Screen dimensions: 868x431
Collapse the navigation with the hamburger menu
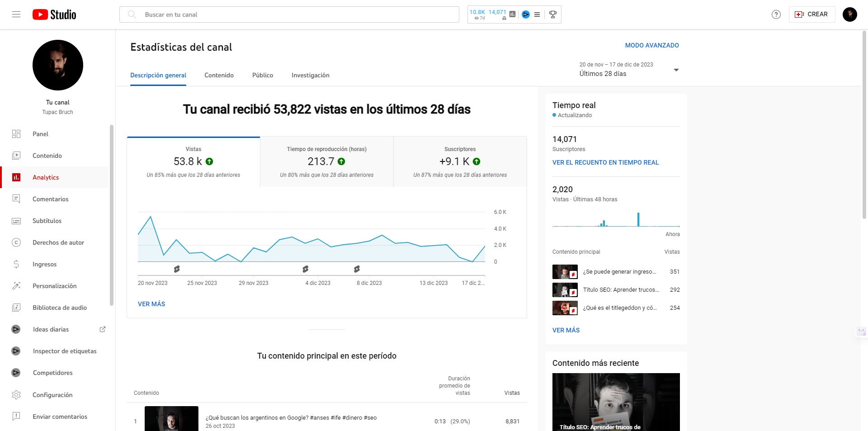(x=16, y=14)
